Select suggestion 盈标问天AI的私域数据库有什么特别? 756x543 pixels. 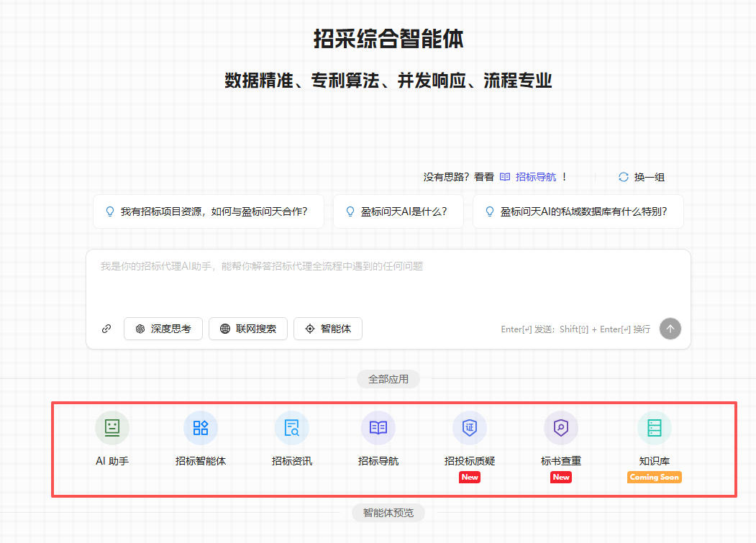coord(578,211)
